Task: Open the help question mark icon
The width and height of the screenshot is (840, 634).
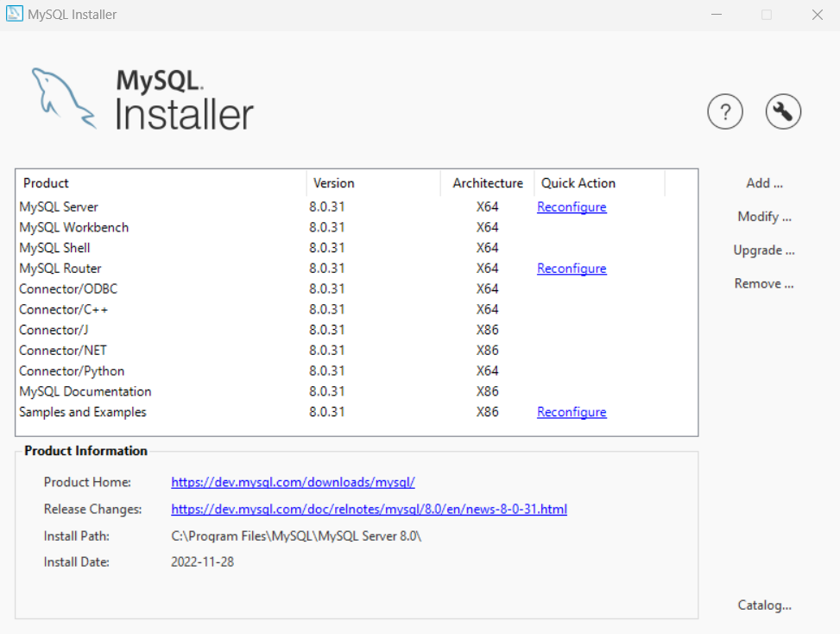Action: (725, 112)
